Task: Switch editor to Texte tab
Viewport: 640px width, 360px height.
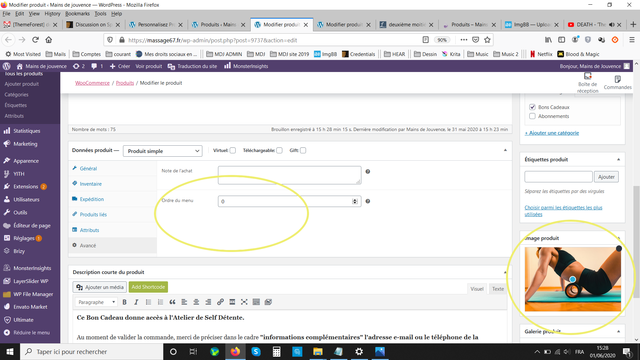Action: 498,289
